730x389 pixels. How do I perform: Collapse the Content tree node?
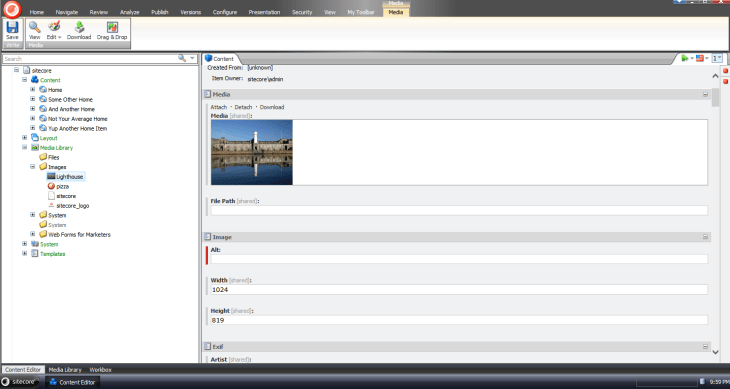[25, 80]
